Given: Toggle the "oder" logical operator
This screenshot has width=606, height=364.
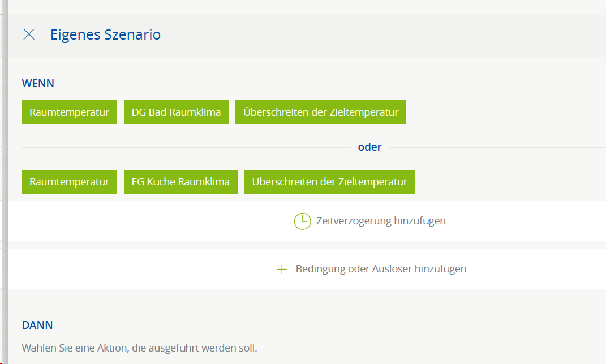Looking at the screenshot, I should 369,147.
